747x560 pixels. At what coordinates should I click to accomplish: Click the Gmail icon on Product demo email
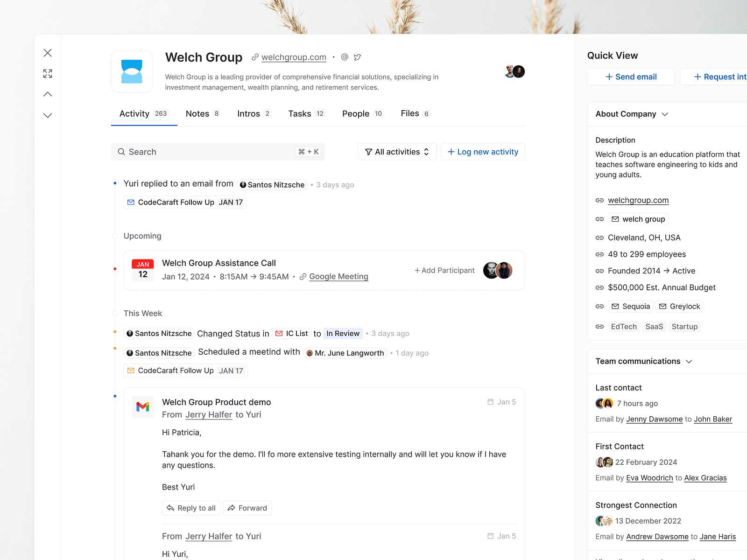143,407
